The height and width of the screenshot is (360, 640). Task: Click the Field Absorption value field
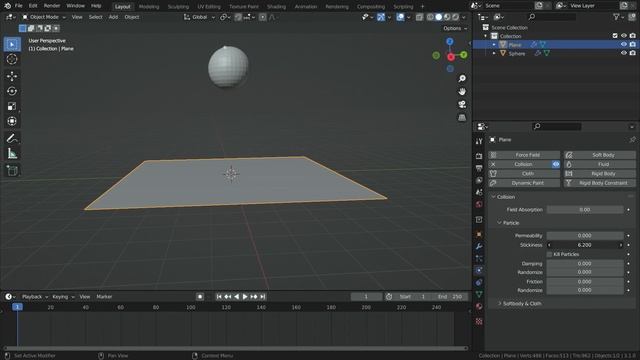tap(585, 210)
